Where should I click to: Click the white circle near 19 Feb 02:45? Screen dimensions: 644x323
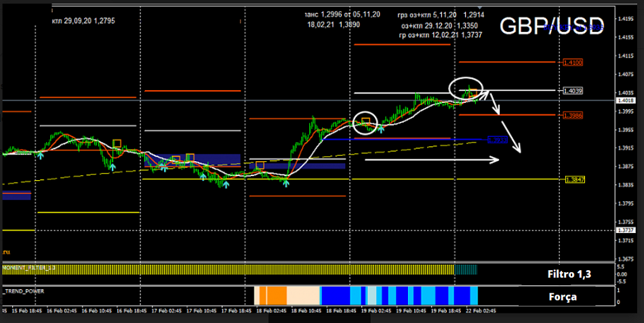tap(365, 123)
